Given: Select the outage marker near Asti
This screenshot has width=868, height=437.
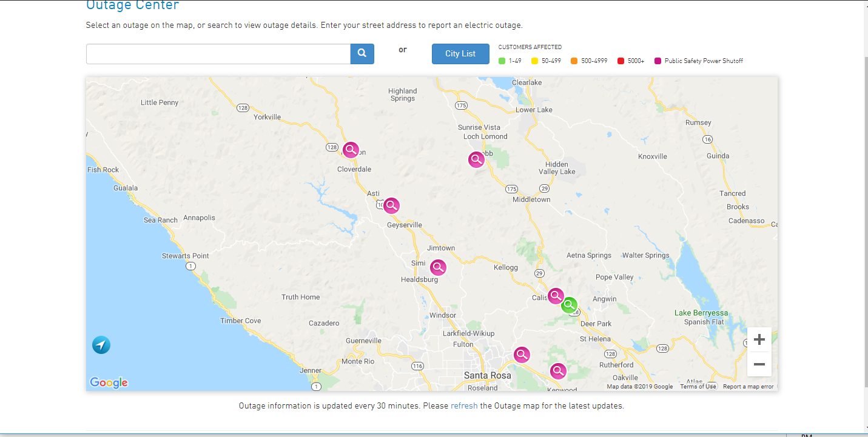Looking at the screenshot, I should click(x=391, y=206).
